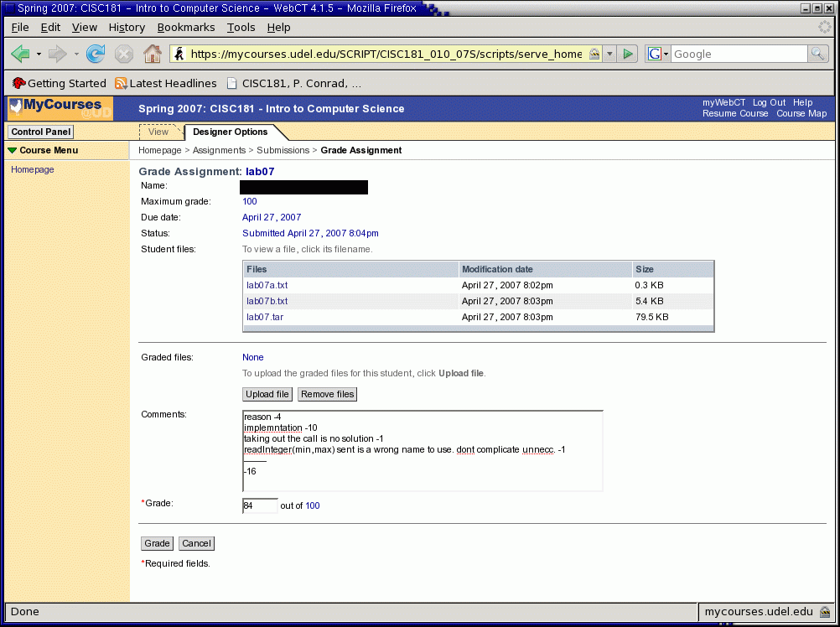Switch to the View tab

pos(158,132)
